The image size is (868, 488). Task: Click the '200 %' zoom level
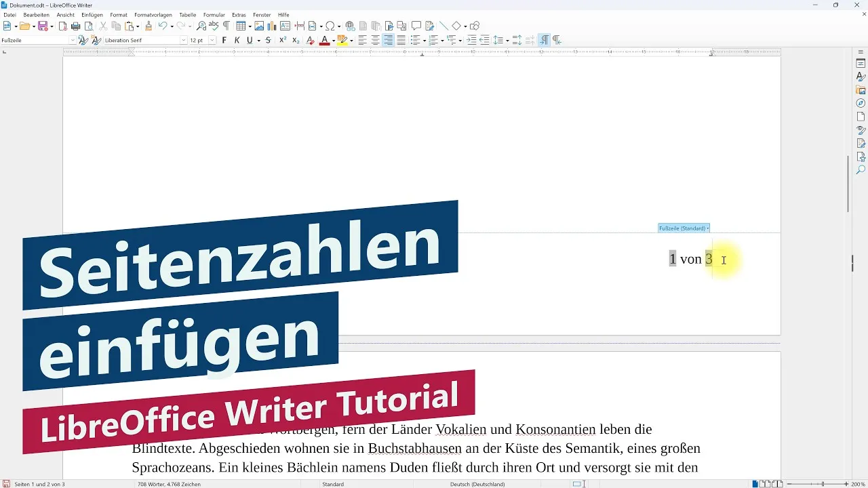858,484
